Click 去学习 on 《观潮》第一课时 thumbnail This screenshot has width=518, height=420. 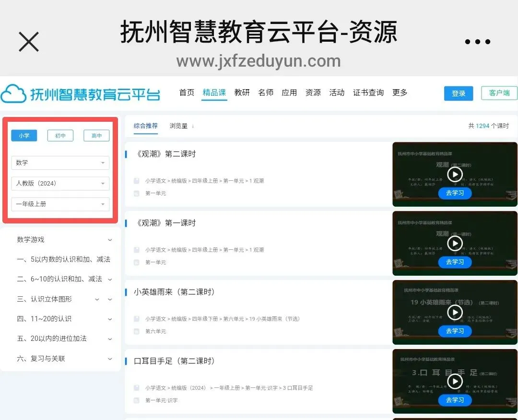[455, 262]
